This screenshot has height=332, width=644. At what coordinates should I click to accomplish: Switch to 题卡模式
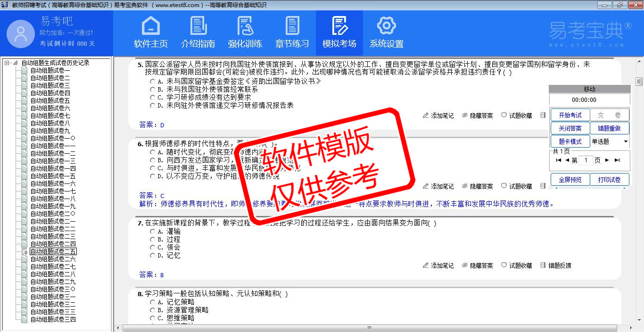(570, 141)
